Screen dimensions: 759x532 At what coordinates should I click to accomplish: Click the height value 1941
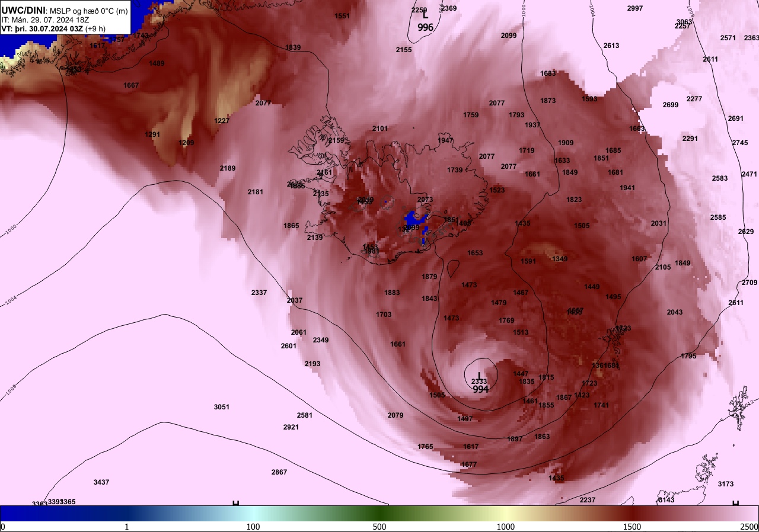click(x=627, y=188)
